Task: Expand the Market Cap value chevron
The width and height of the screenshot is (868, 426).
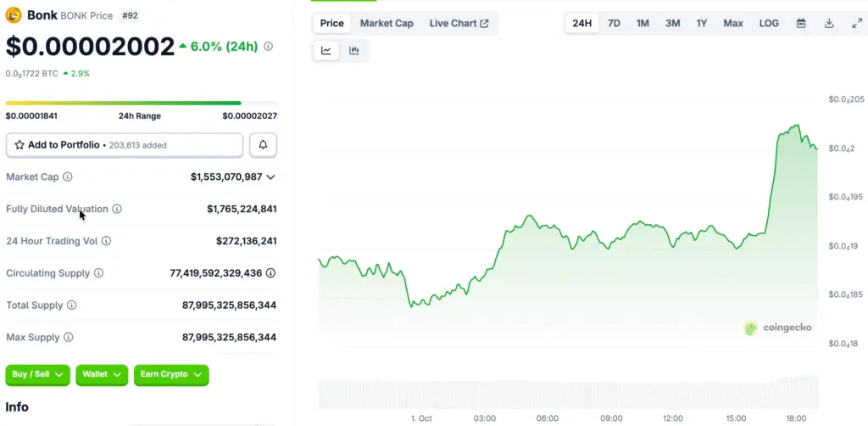Action: tap(271, 177)
